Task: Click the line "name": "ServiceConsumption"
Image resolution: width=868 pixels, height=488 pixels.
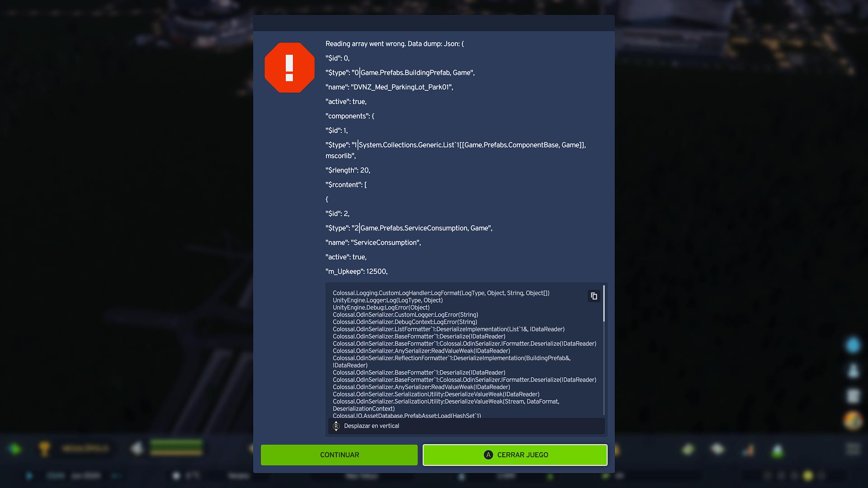Action: point(373,243)
